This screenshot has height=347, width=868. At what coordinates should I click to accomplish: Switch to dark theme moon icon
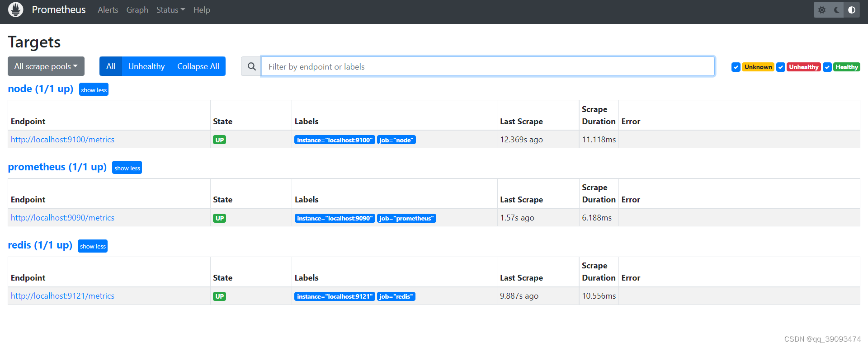837,10
